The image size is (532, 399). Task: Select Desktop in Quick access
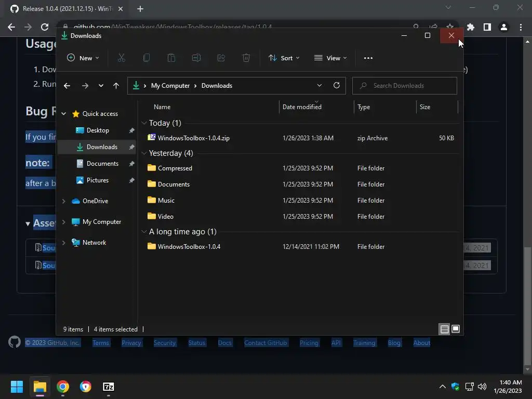pos(97,130)
